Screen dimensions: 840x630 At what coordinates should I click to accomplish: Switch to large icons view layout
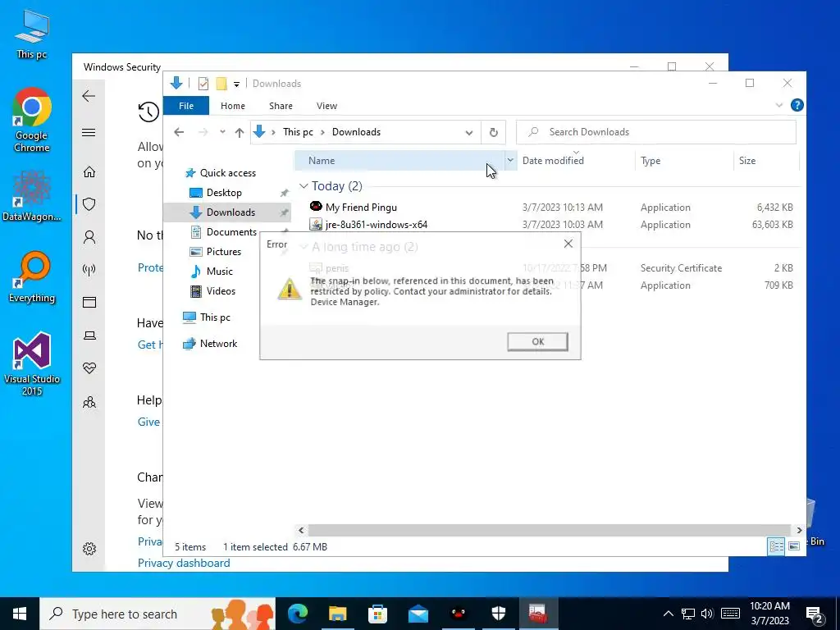coord(794,546)
